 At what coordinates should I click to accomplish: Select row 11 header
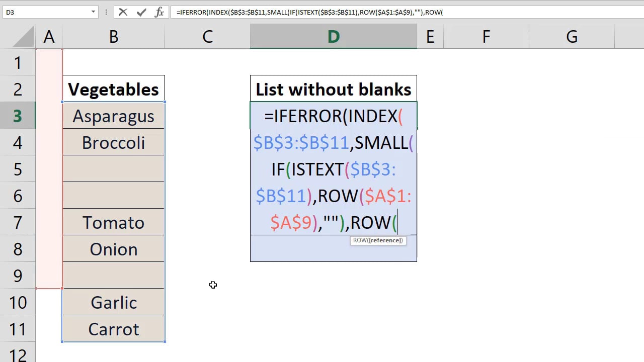click(18, 329)
